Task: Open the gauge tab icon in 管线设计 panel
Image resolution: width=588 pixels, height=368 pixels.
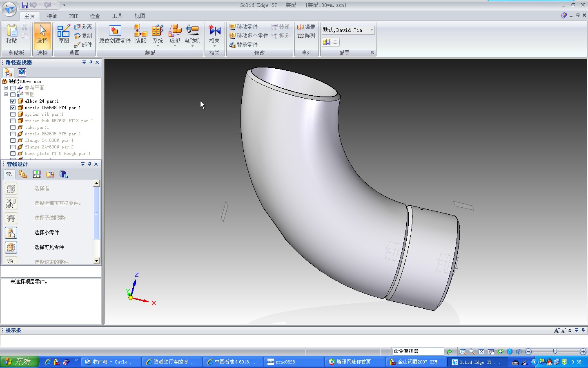Action: [37, 174]
